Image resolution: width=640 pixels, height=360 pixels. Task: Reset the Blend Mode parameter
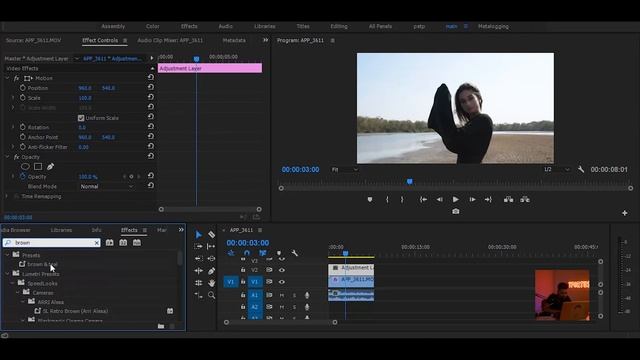tap(151, 186)
